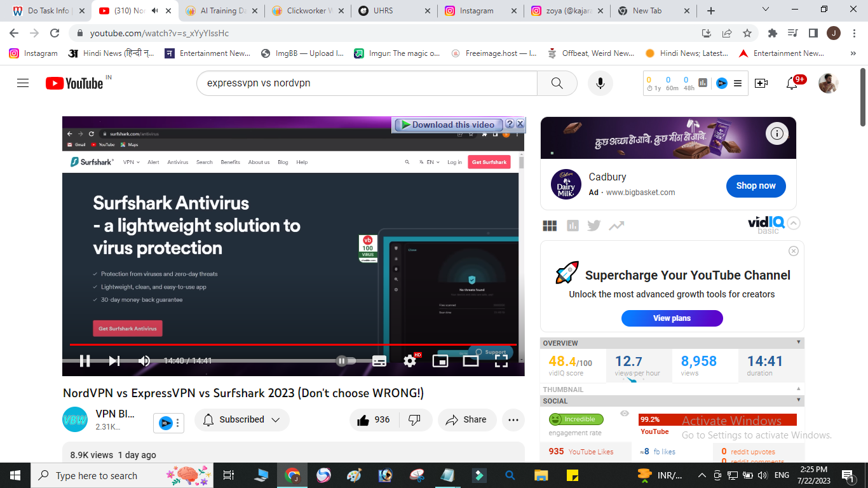
Task: Open Chrome side panel
Action: [x=813, y=33]
